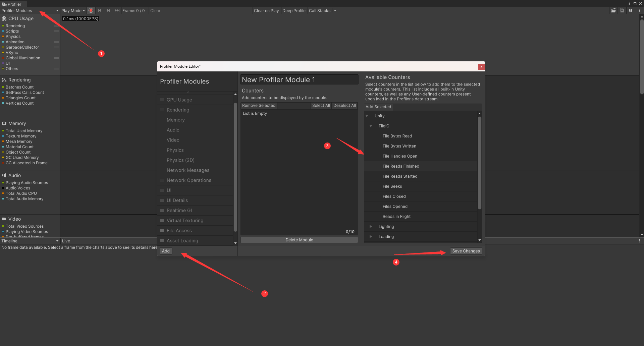The image size is (644, 346).
Task: Click the load profiler data folder icon
Action: pyautogui.click(x=613, y=11)
